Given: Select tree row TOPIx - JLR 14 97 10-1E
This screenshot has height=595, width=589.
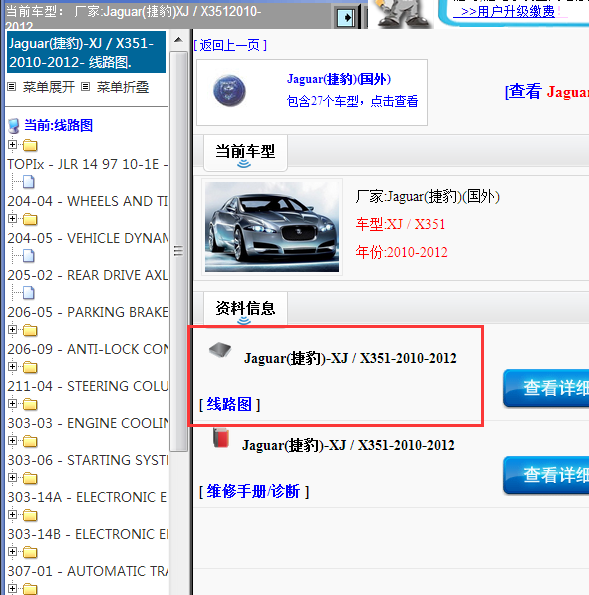Looking at the screenshot, I should (x=88, y=164).
